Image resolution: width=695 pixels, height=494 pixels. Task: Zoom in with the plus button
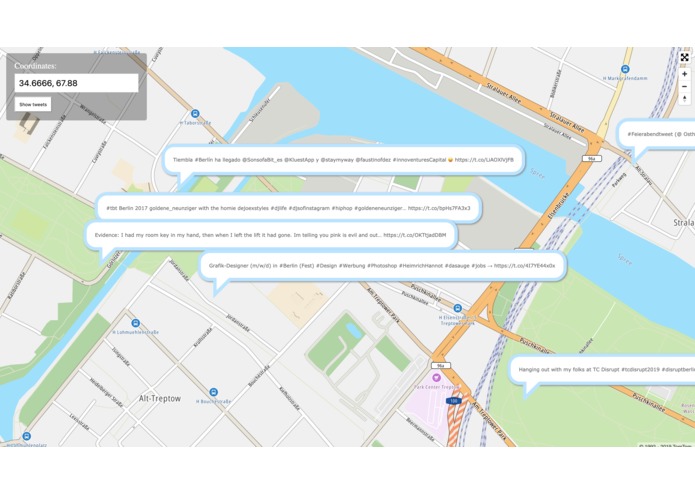point(684,74)
